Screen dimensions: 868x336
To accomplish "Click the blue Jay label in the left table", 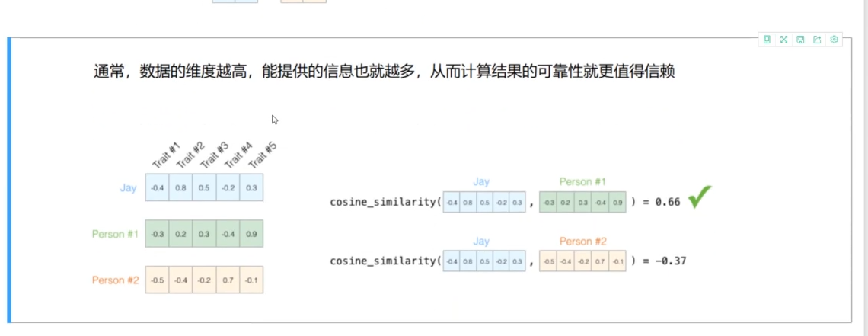I will click(x=129, y=187).
